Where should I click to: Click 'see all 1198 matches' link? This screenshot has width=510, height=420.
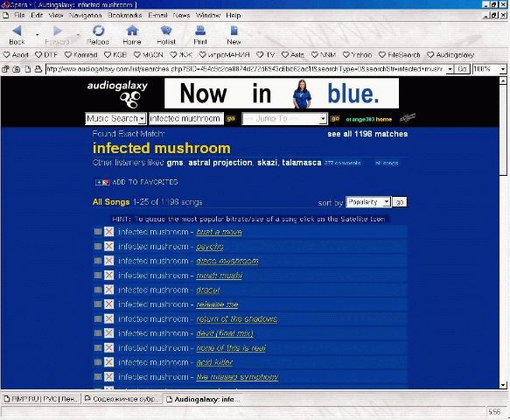point(367,134)
